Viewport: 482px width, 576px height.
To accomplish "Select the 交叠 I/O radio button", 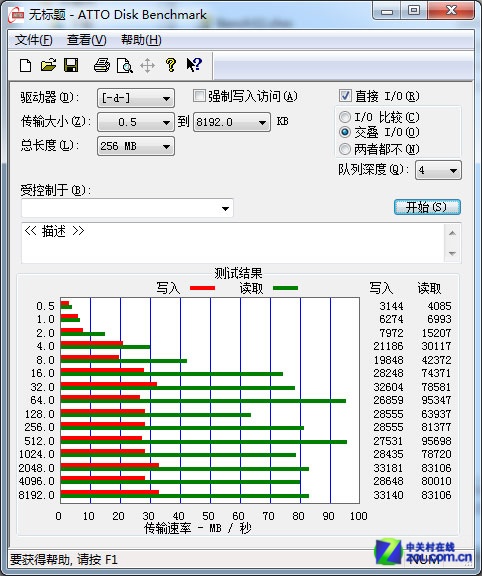I will click(345, 132).
